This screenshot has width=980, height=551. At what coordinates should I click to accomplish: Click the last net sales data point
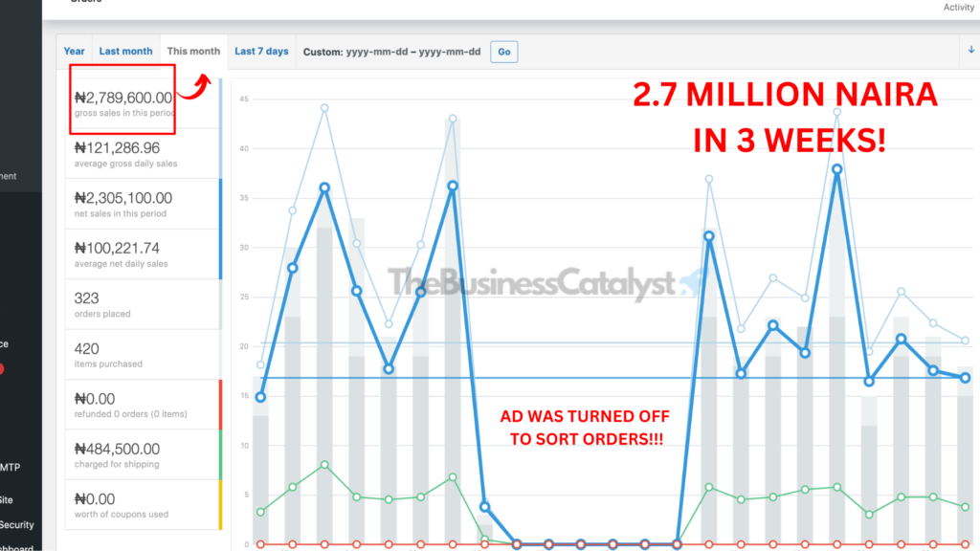[965, 378]
